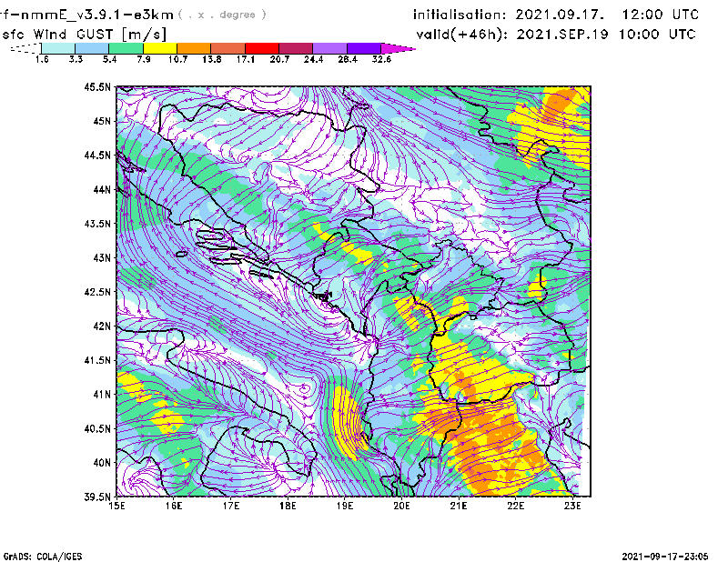Screen dimensions: 728x562
Task: Click the legend value 17.1
Action: 246,59
